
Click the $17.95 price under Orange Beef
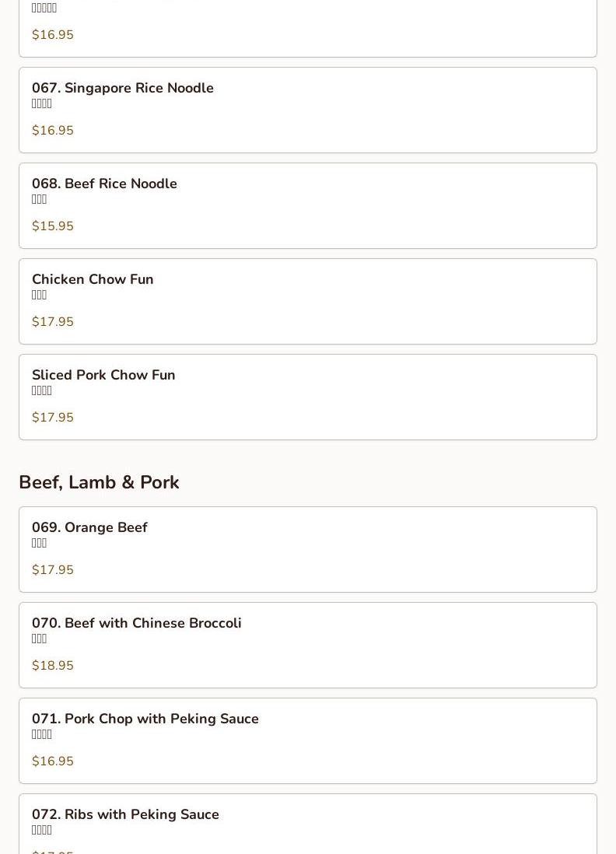click(53, 570)
